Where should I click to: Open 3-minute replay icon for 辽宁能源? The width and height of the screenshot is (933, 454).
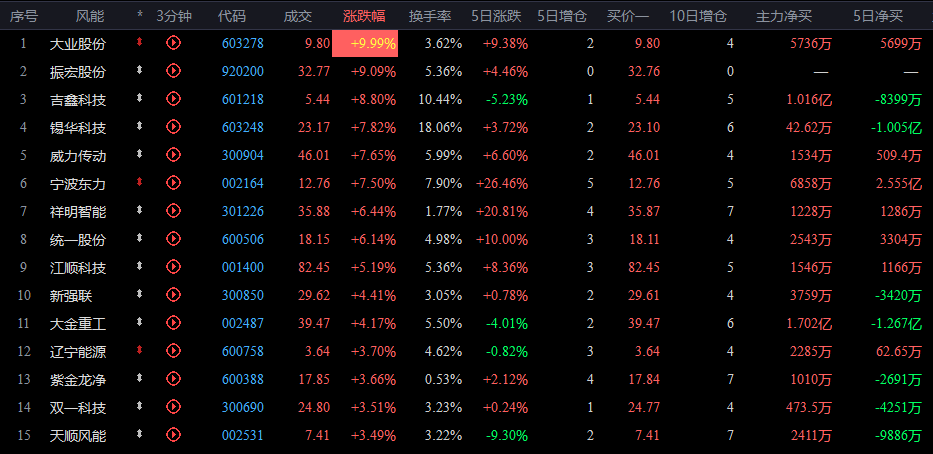coord(173,350)
